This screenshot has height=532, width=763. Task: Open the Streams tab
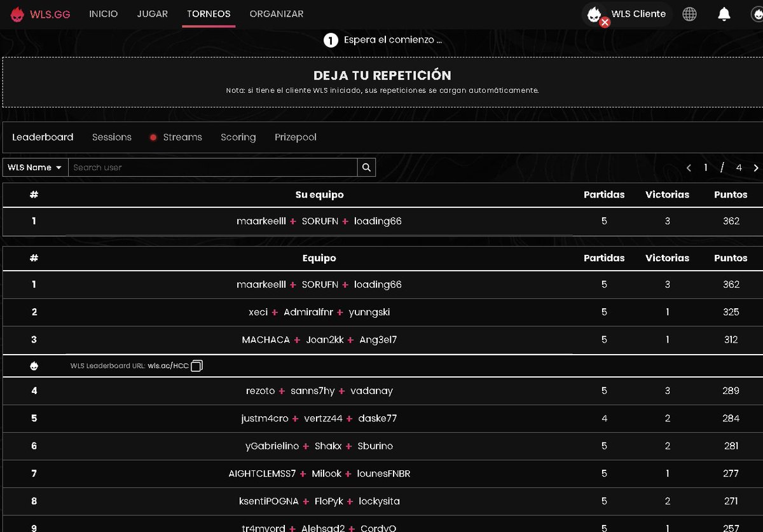176,137
